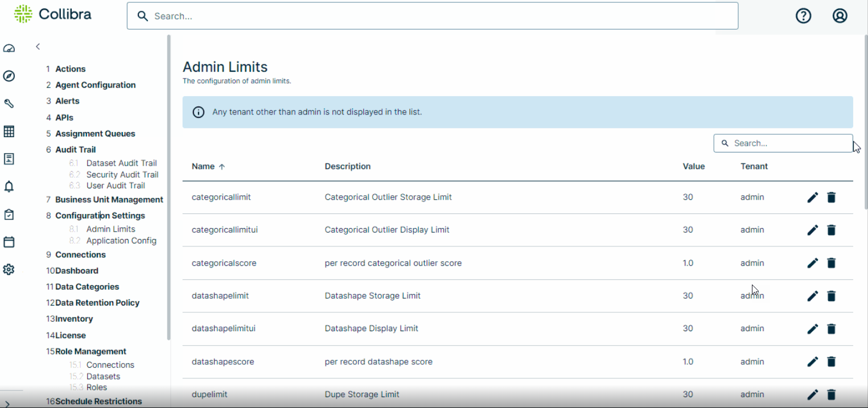Delete the datashapelimitui row
The image size is (868, 408).
832,329
